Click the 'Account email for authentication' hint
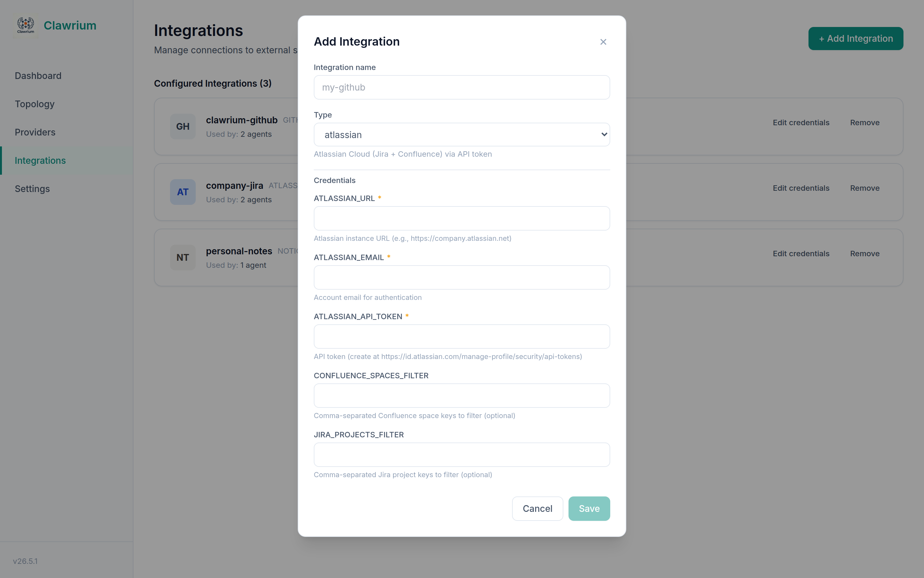The width and height of the screenshot is (924, 578). coord(368,297)
